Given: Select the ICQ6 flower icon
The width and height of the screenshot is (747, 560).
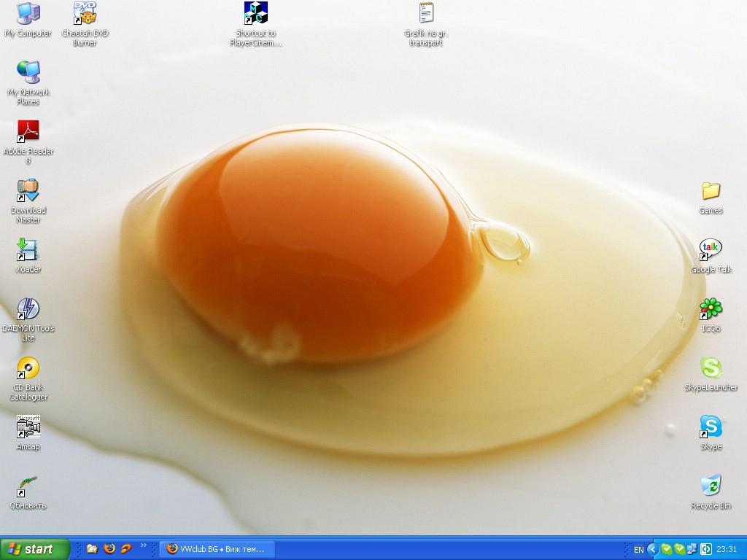Looking at the screenshot, I should coord(711,309).
